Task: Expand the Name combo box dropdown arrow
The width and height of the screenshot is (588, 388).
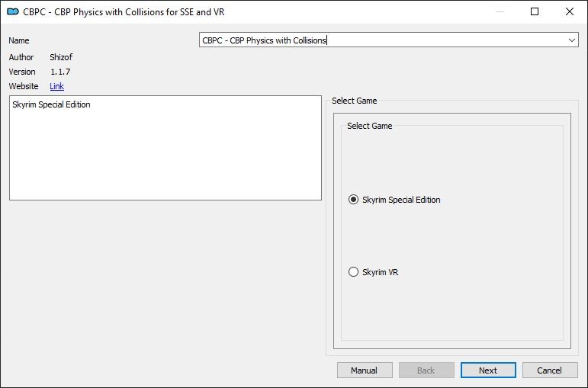Action: click(572, 40)
